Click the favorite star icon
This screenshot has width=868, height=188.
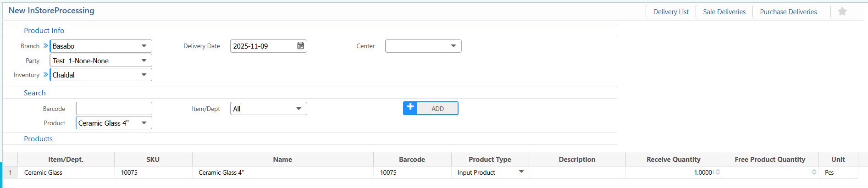coord(842,11)
